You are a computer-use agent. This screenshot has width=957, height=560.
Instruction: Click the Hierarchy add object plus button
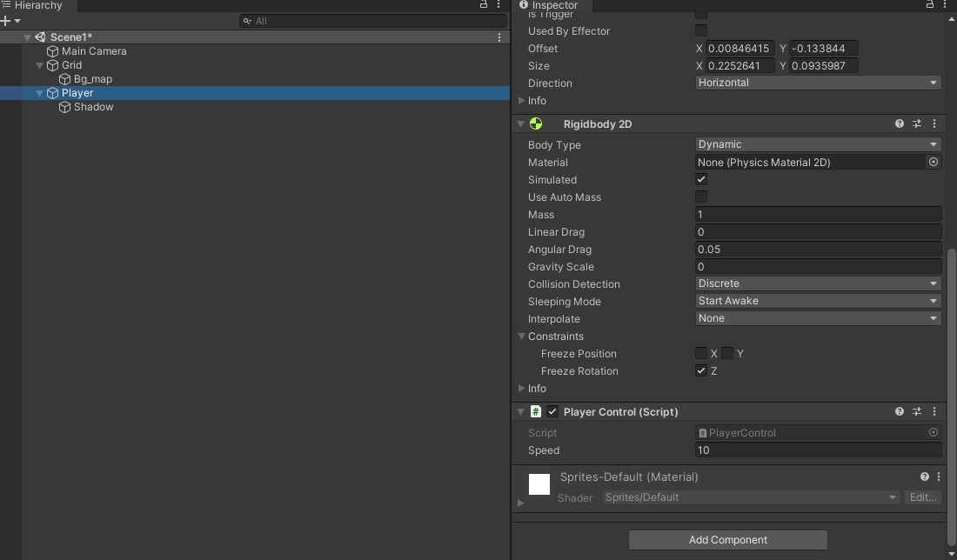pyautogui.click(x=5, y=21)
